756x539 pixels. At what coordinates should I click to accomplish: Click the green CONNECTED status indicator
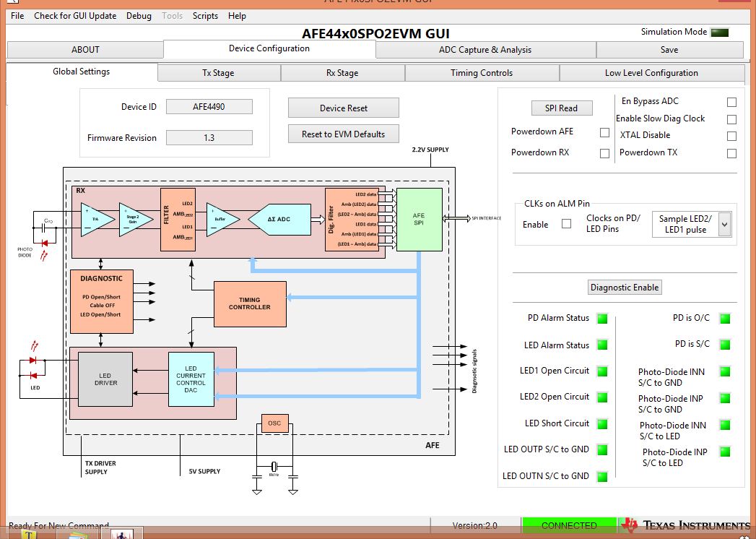tap(570, 525)
